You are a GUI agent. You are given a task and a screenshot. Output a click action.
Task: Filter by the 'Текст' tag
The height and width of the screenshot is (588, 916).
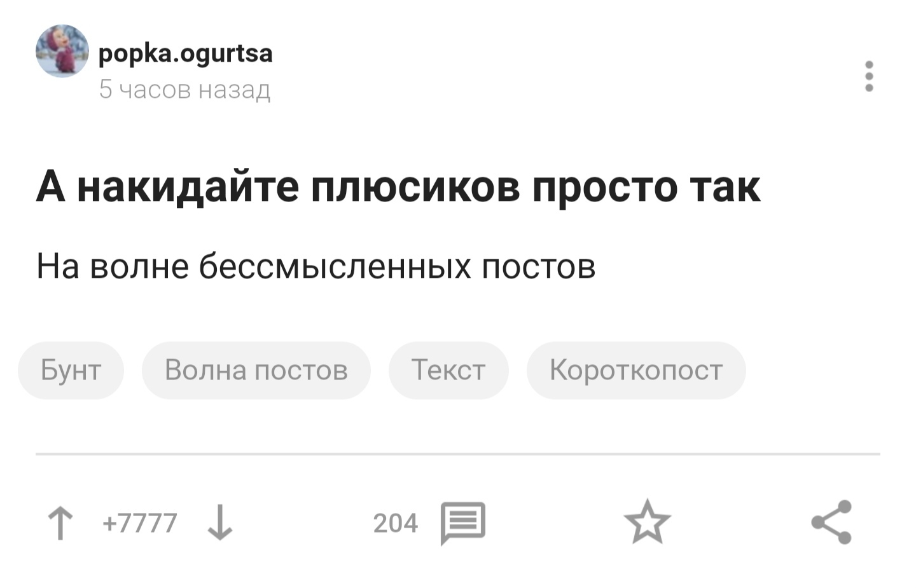[448, 370]
